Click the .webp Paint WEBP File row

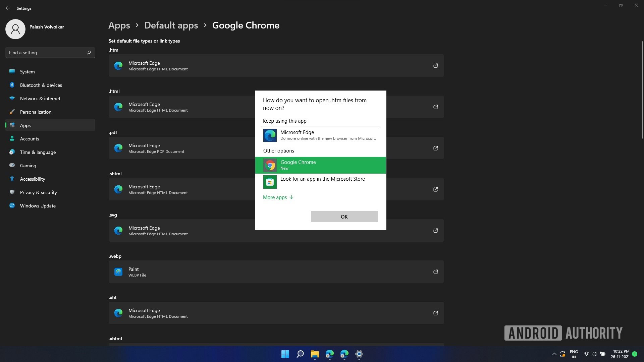(x=276, y=272)
